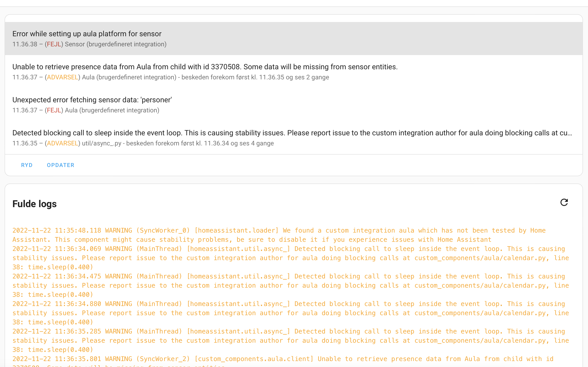588x367 pixels.
Task: Click OPDATER to refresh the notifications
Action: click(60, 165)
